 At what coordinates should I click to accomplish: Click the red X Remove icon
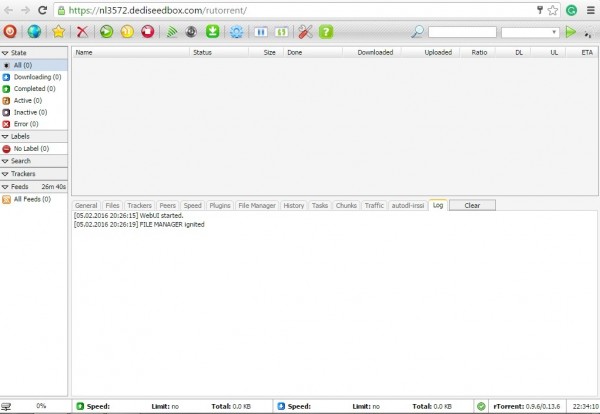(x=82, y=31)
